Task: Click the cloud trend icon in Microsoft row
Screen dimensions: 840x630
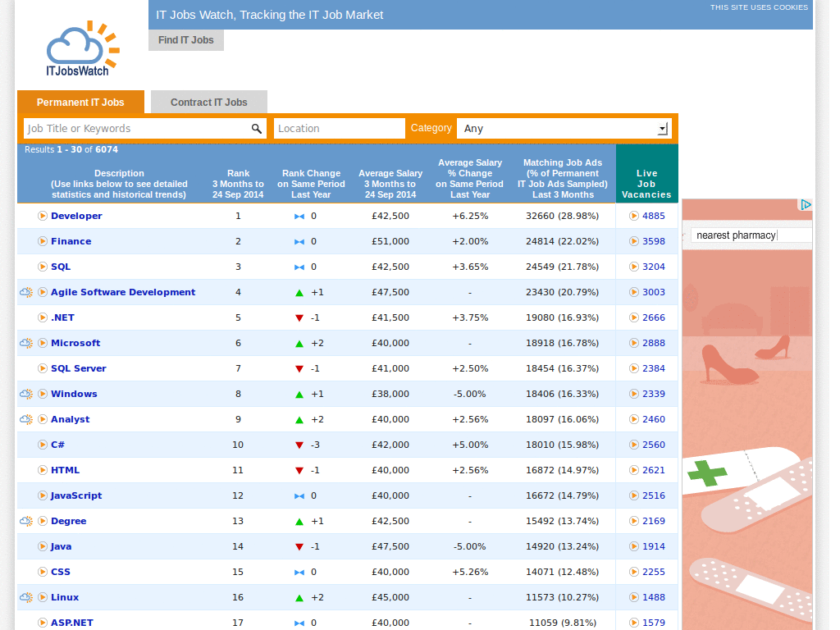Action: pos(26,343)
